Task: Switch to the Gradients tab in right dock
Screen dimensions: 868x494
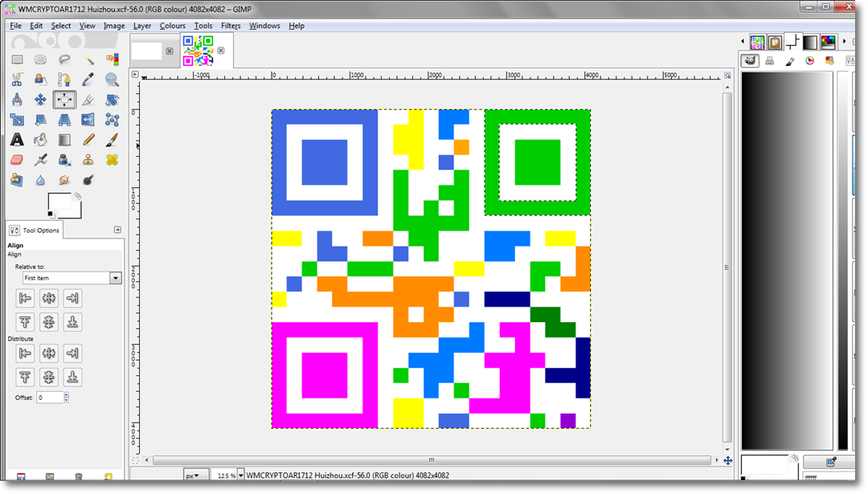Action: coord(810,42)
